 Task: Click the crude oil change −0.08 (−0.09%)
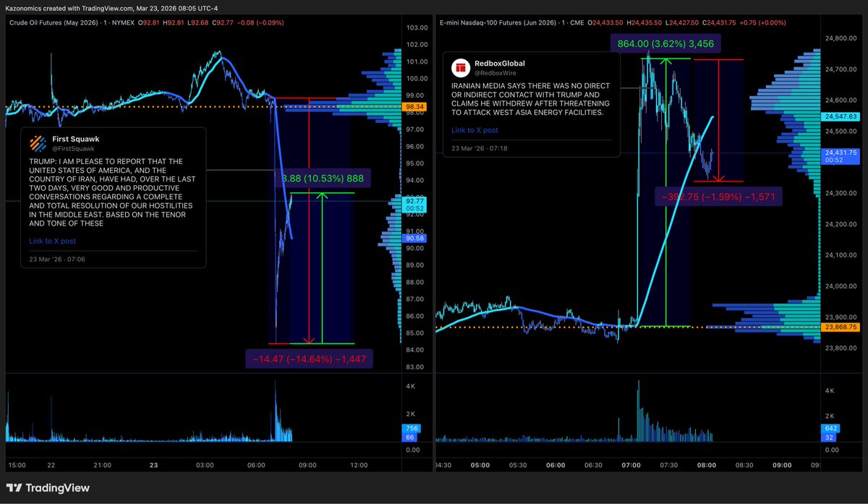[260, 23]
